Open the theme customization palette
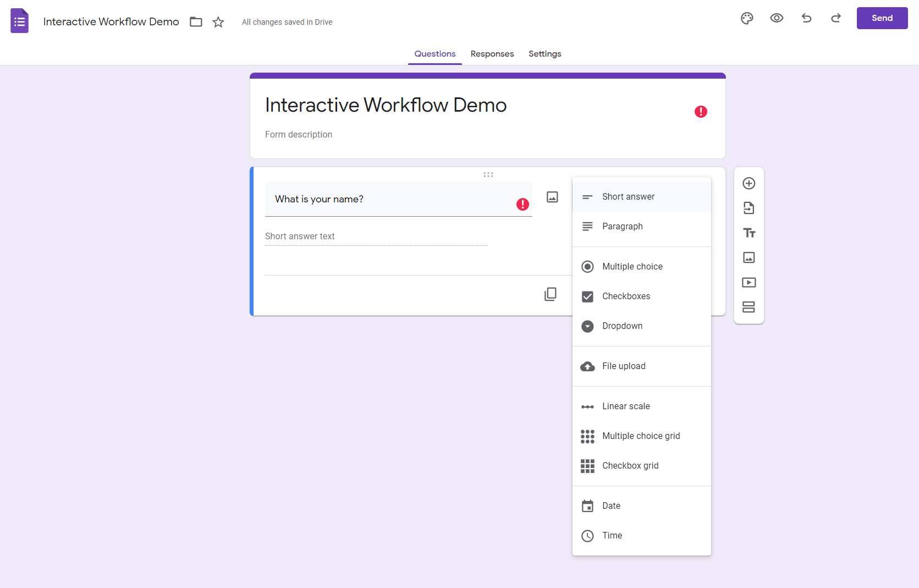919x588 pixels. click(x=746, y=18)
